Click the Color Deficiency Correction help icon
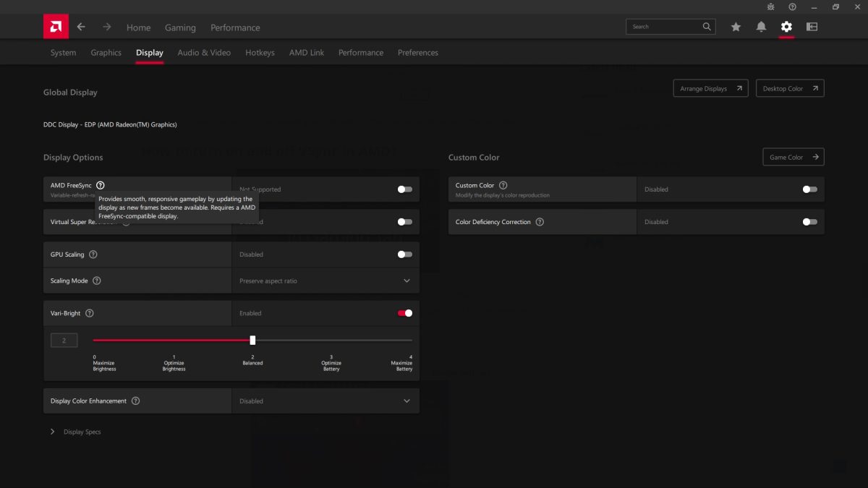 click(540, 222)
